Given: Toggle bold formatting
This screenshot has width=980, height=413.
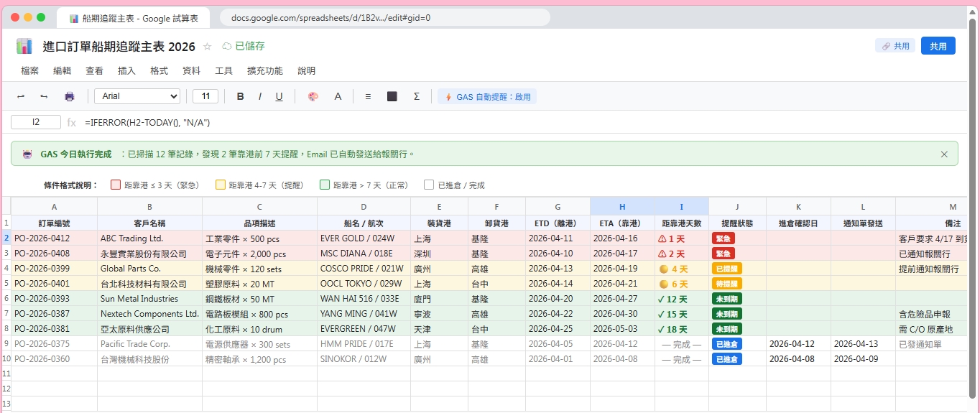Looking at the screenshot, I should 241,96.
